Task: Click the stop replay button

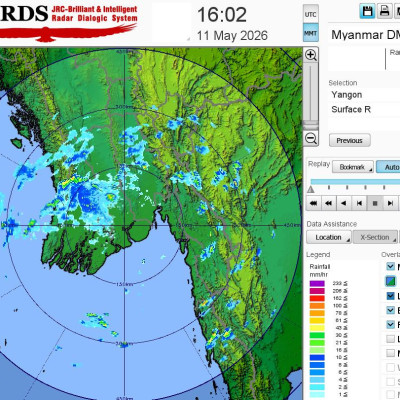Action: [x=375, y=203]
